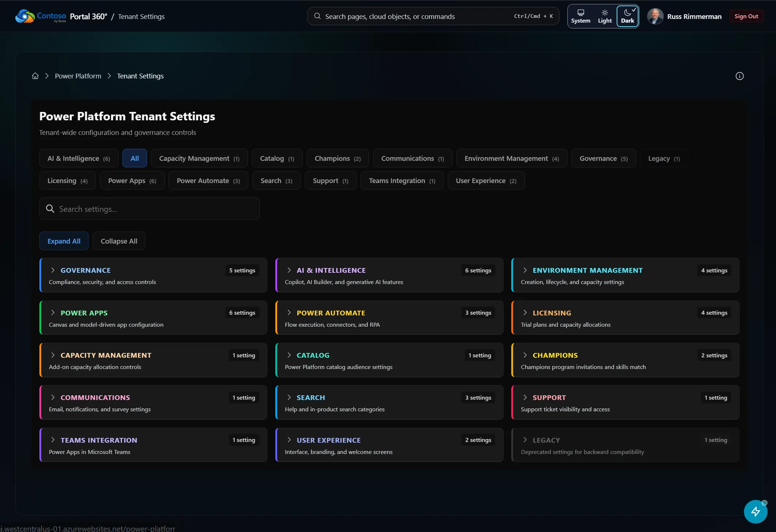The width and height of the screenshot is (776, 532).
Task: Switch theme to Light
Action: [605, 16]
